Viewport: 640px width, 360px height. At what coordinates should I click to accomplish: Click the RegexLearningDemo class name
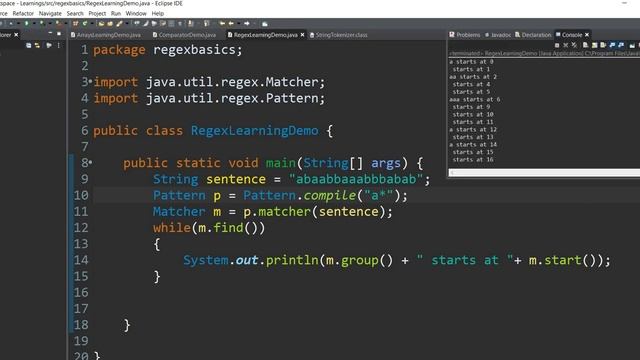point(255,131)
